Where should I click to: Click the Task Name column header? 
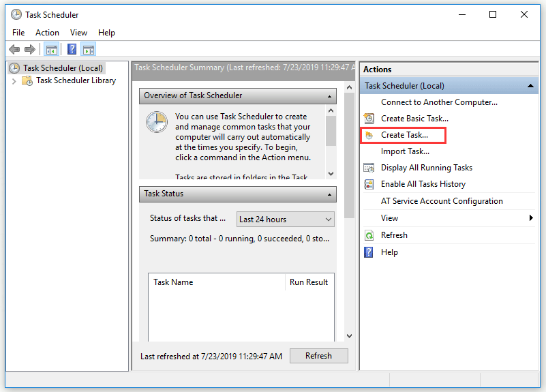click(217, 282)
